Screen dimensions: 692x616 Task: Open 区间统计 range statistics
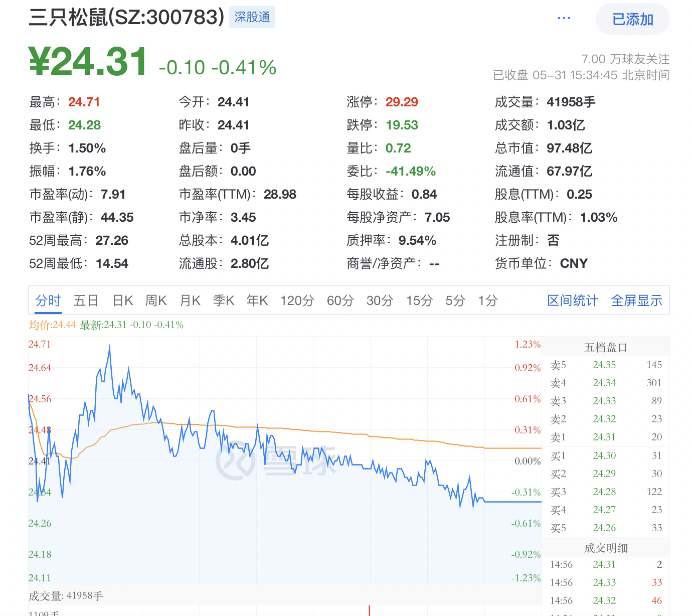pos(573,300)
